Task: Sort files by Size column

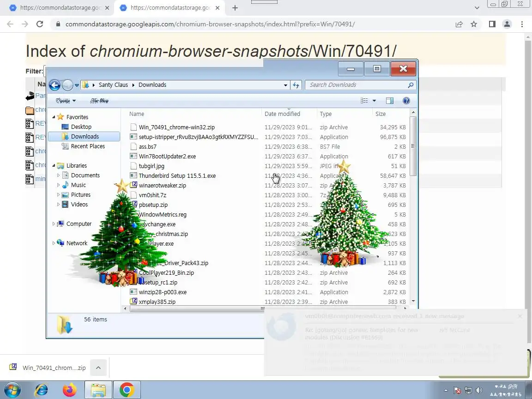Action: 391,114
